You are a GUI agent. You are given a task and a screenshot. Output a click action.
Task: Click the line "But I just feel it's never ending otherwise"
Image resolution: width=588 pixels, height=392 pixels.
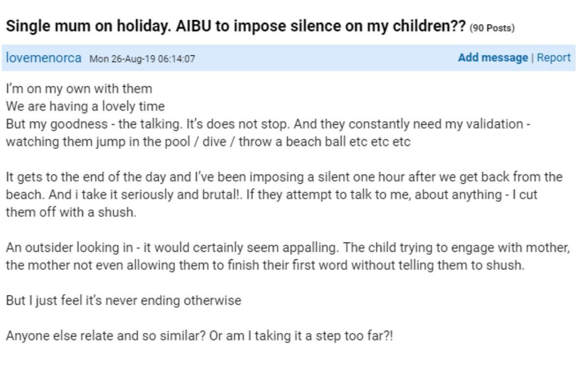point(123,300)
